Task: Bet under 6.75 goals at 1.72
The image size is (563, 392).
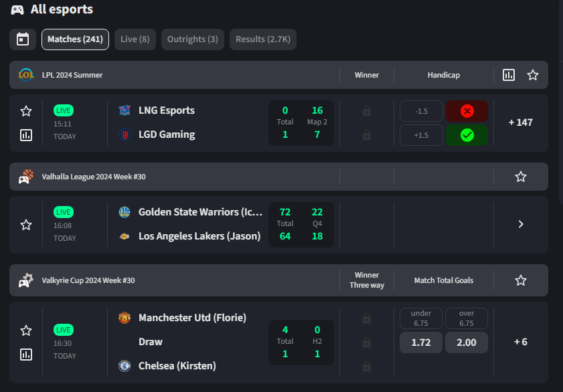Action: (420, 342)
